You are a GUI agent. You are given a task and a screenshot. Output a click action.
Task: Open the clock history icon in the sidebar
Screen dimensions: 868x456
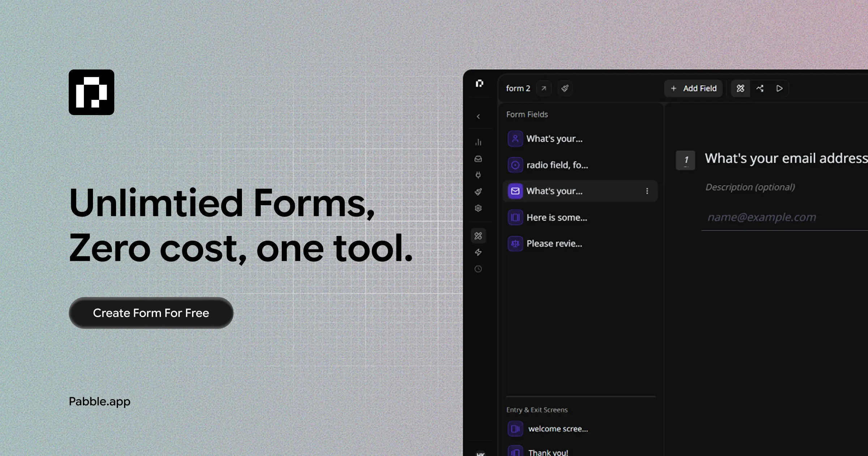point(478,269)
